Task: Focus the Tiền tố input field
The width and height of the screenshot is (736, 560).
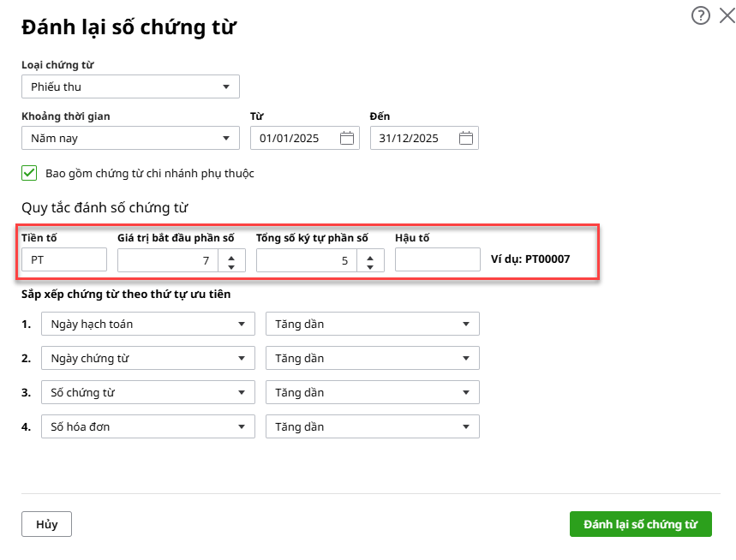Action: point(64,259)
